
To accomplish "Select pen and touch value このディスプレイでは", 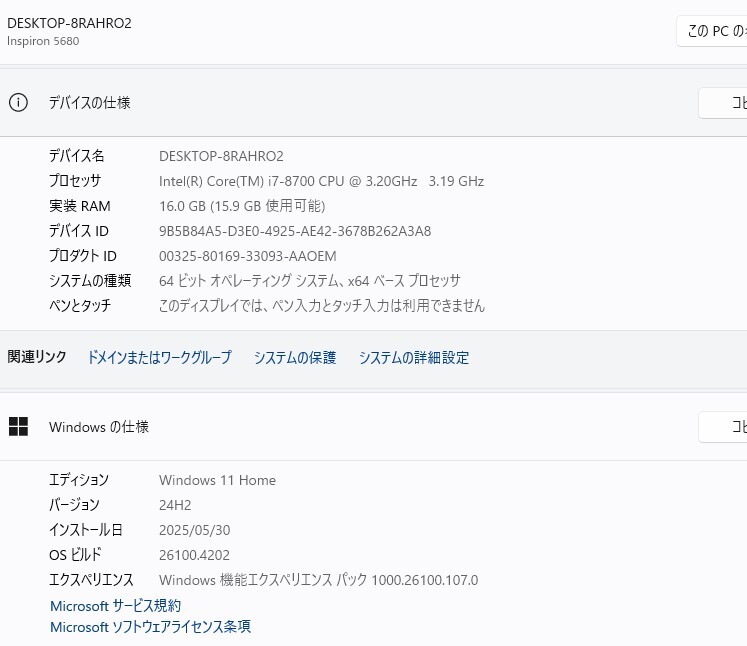I will coord(322,305).
